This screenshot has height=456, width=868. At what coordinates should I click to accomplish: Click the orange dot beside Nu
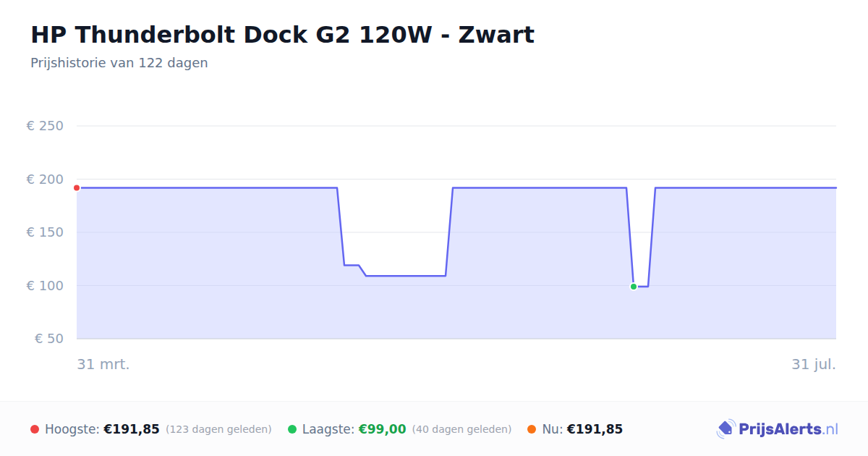pyautogui.click(x=532, y=429)
